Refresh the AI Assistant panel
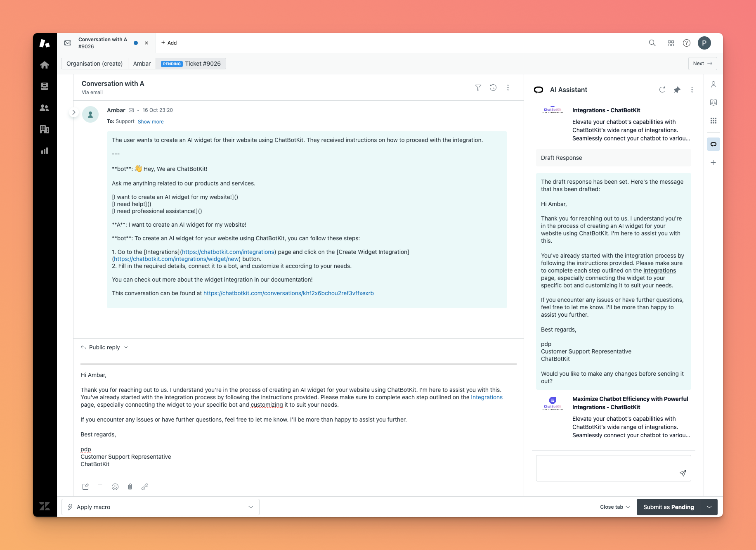The image size is (756, 550). [662, 90]
